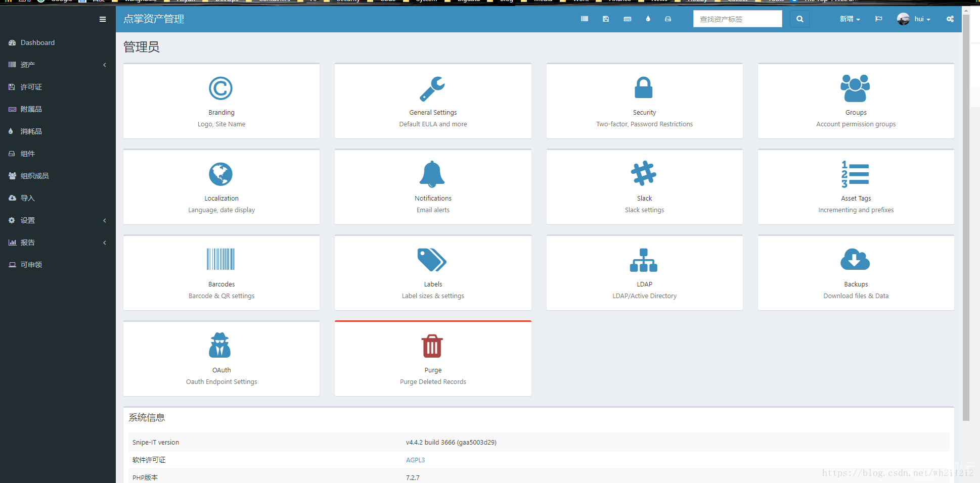The height and width of the screenshot is (483, 980).
Task: Open the Barcodes settings icon
Action: pyautogui.click(x=220, y=259)
